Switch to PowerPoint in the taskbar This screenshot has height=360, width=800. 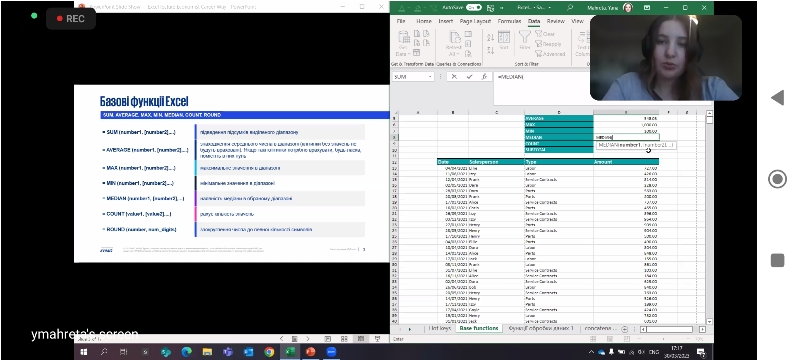tap(310, 352)
